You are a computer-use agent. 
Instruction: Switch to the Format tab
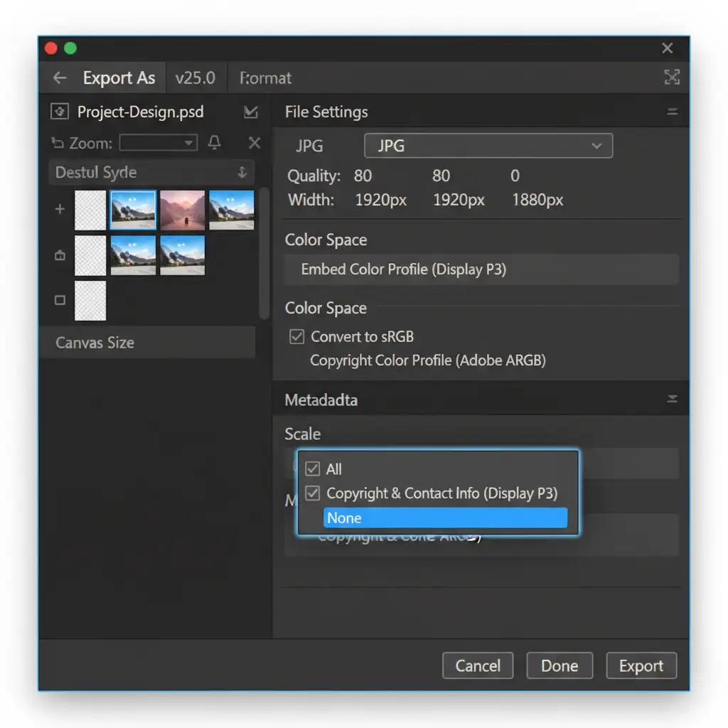tap(266, 78)
